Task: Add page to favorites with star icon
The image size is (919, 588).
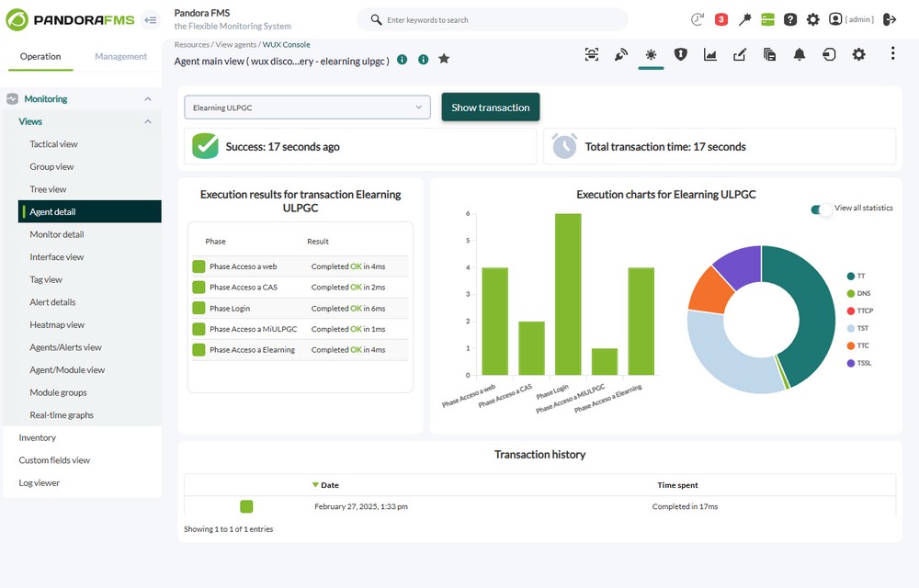Action: click(x=444, y=60)
